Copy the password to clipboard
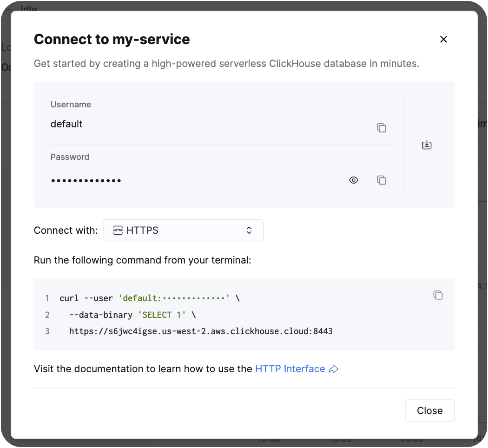Screen dimensions: 488x448 pos(382,180)
